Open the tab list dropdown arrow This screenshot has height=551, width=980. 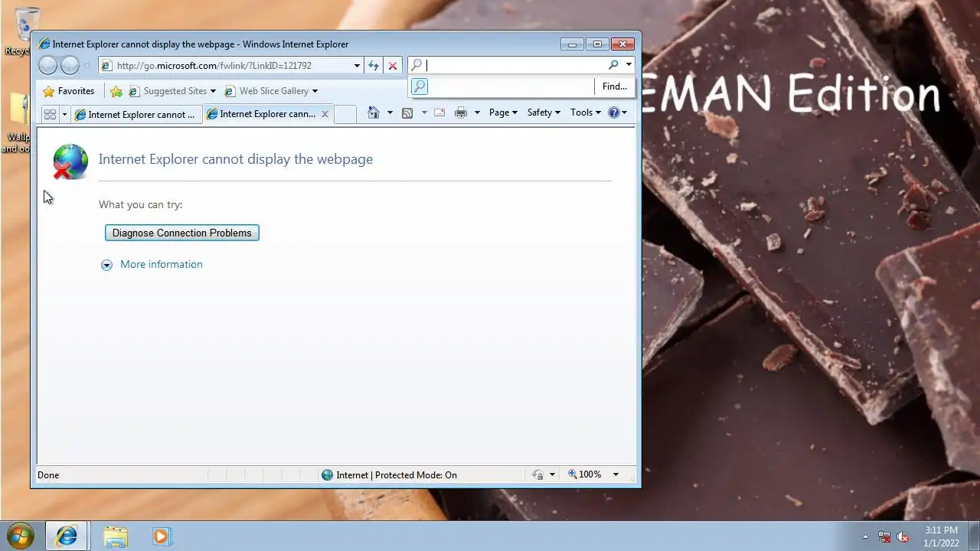click(64, 114)
